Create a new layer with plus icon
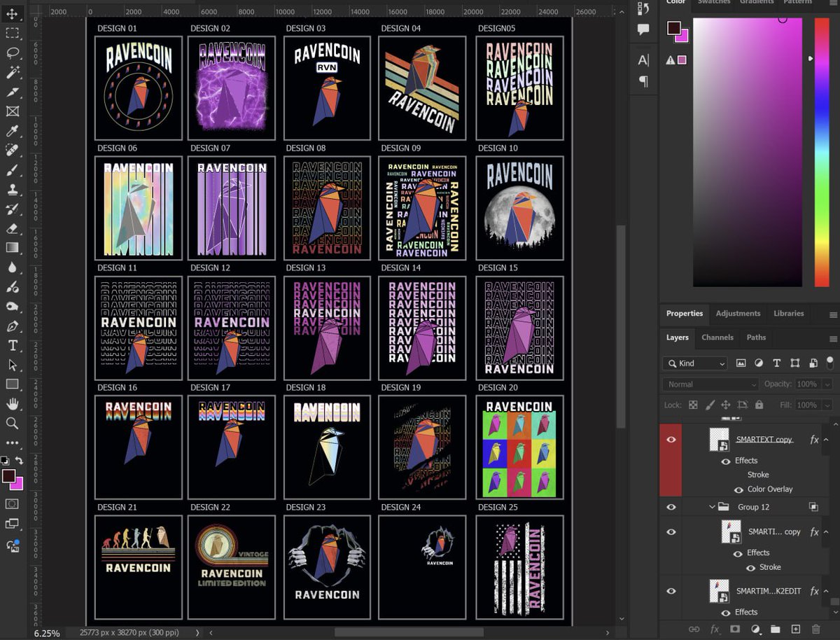Image resolution: width=840 pixels, height=640 pixels. [x=795, y=629]
